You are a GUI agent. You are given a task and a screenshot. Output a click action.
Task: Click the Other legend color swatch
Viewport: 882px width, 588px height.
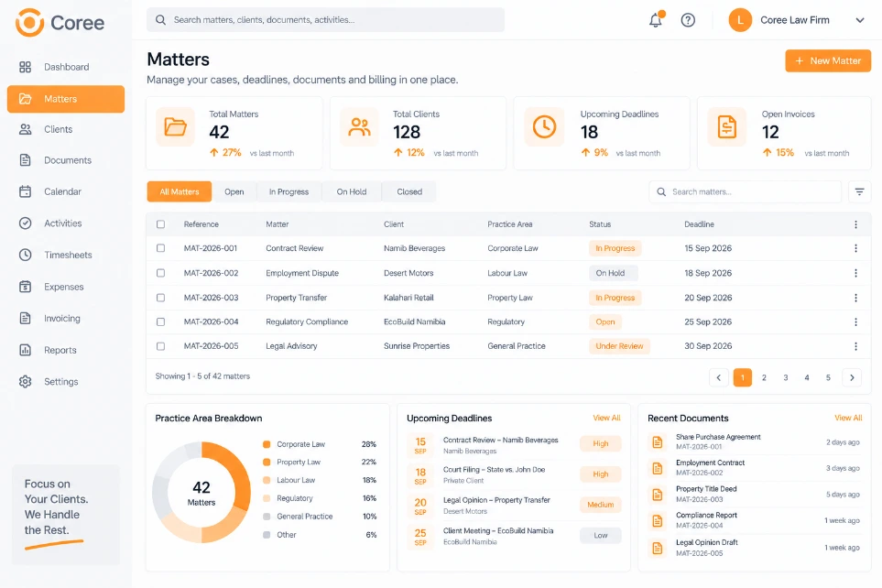tap(267, 535)
